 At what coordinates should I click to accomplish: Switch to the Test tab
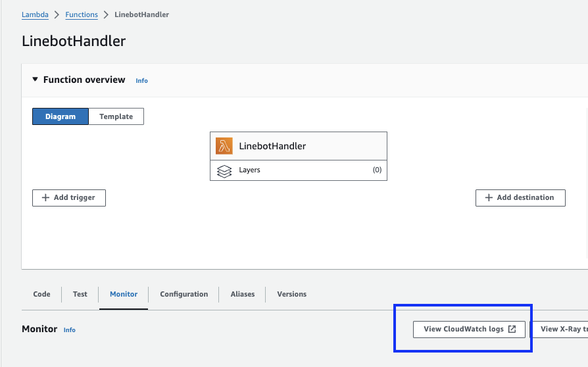point(80,294)
